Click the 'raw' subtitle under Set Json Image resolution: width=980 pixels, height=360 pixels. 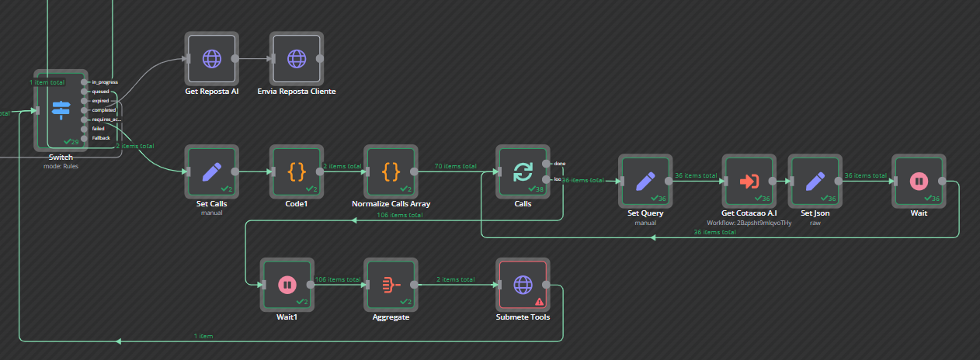[x=815, y=223]
